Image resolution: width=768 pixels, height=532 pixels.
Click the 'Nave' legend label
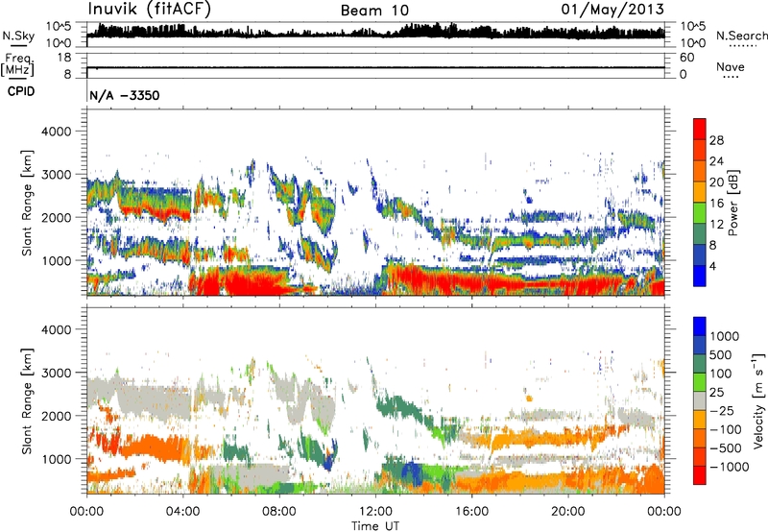click(731, 66)
